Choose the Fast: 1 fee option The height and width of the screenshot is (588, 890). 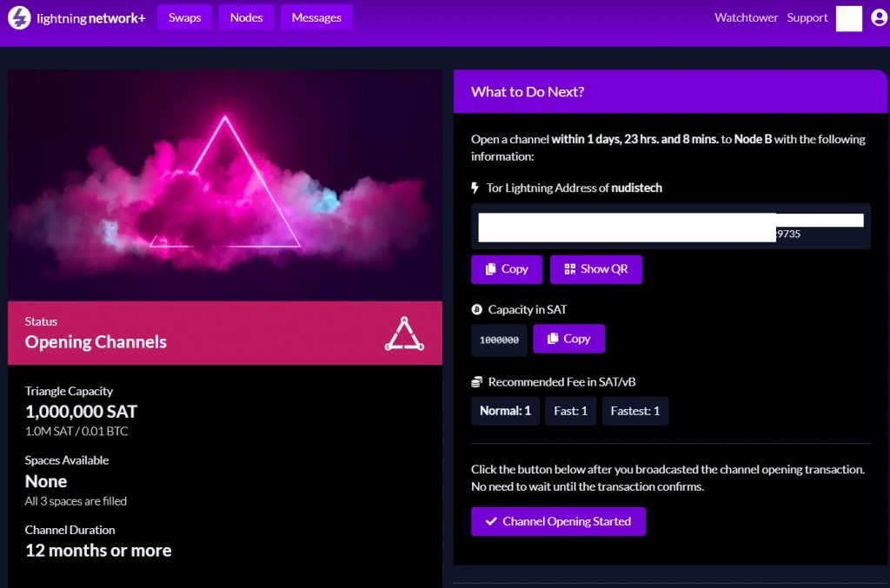[x=570, y=411]
